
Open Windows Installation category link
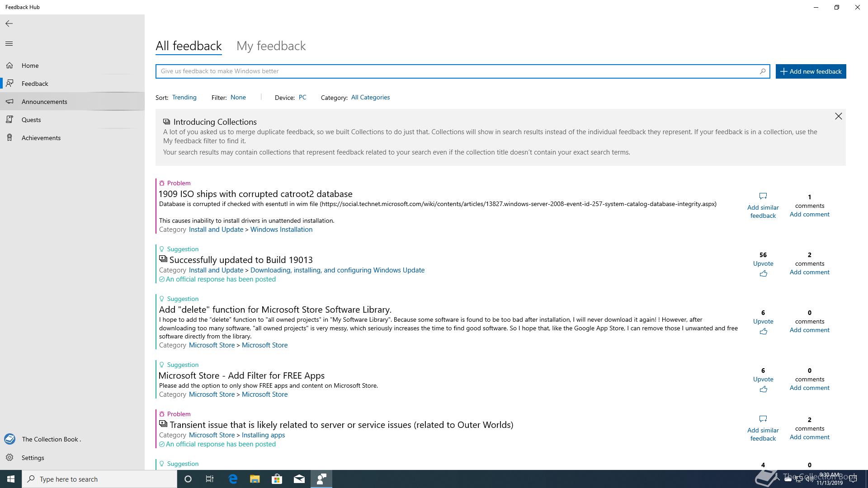[281, 230]
